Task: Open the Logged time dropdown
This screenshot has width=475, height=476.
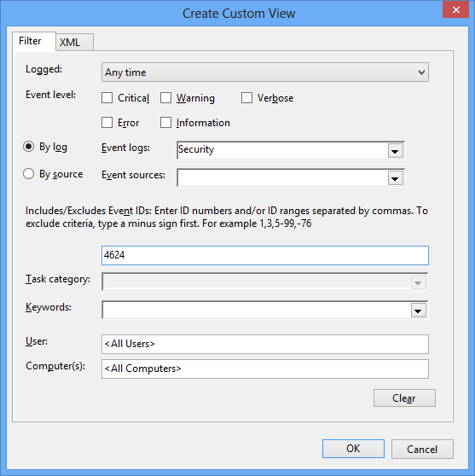Action: pos(265,73)
